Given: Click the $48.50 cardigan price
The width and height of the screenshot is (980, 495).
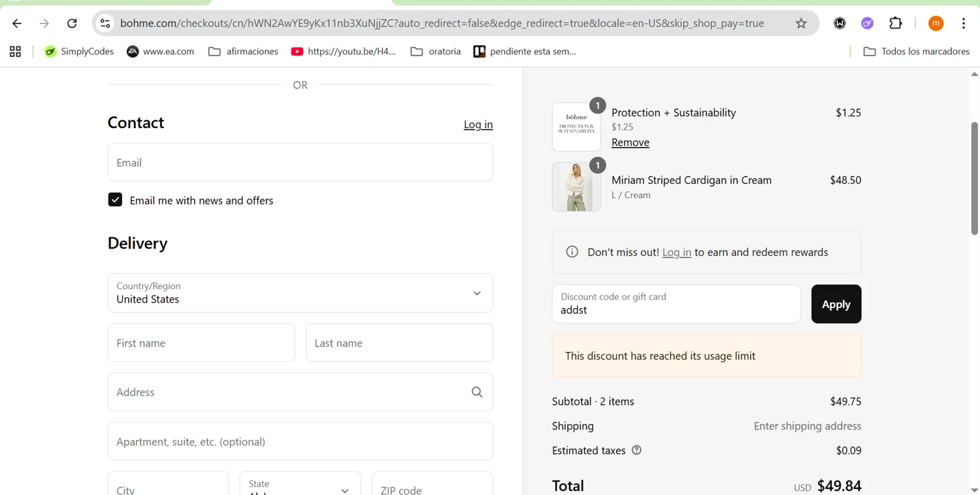Looking at the screenshot, I should tap(845, 180).
